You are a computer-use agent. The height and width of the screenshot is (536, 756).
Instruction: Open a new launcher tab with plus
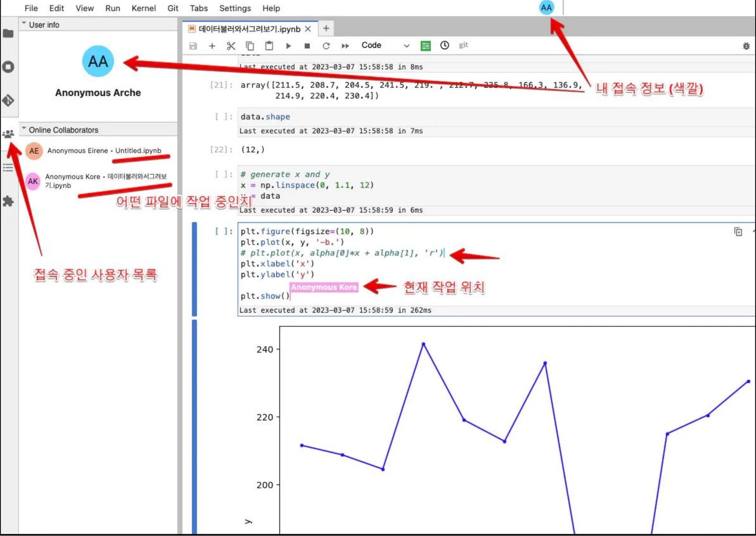click(x=326, y=28)
